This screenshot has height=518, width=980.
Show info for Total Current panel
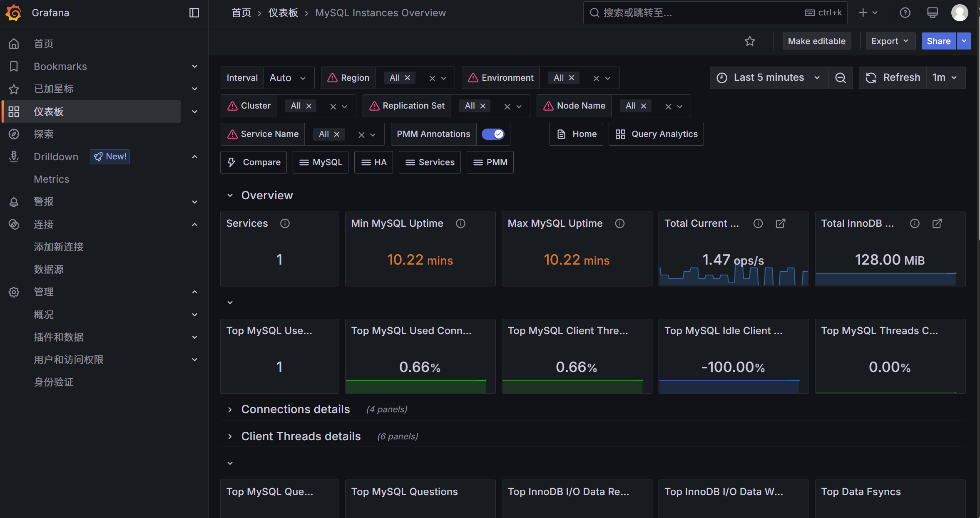pos(758,223)
